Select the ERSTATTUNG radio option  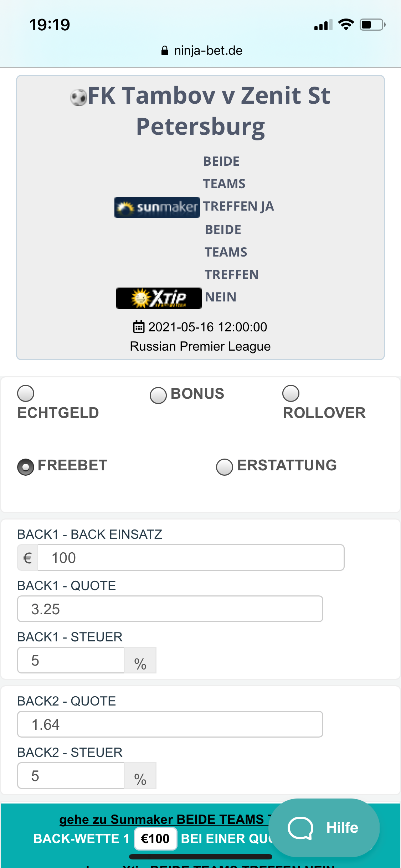(225, 467)
